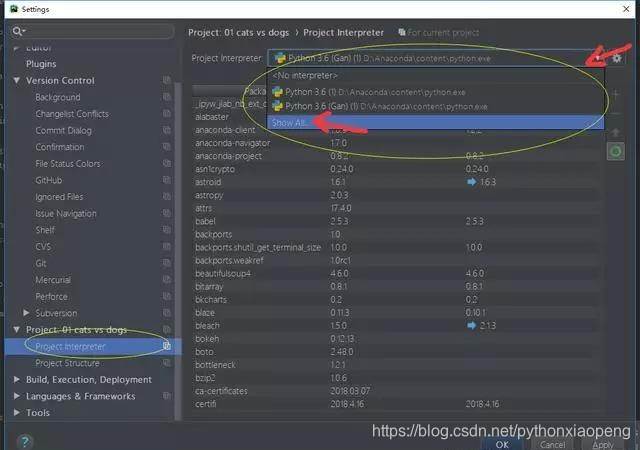Select Python 3.6 (Gan) (1) dropdown option
The image size is (640, 450).
(436, 107)
